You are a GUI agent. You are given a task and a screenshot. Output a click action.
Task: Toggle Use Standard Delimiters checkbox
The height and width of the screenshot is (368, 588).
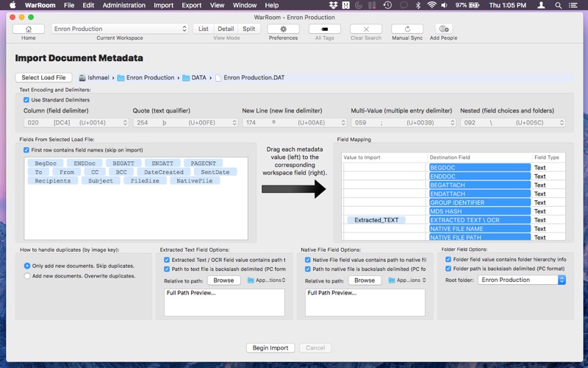26,100
